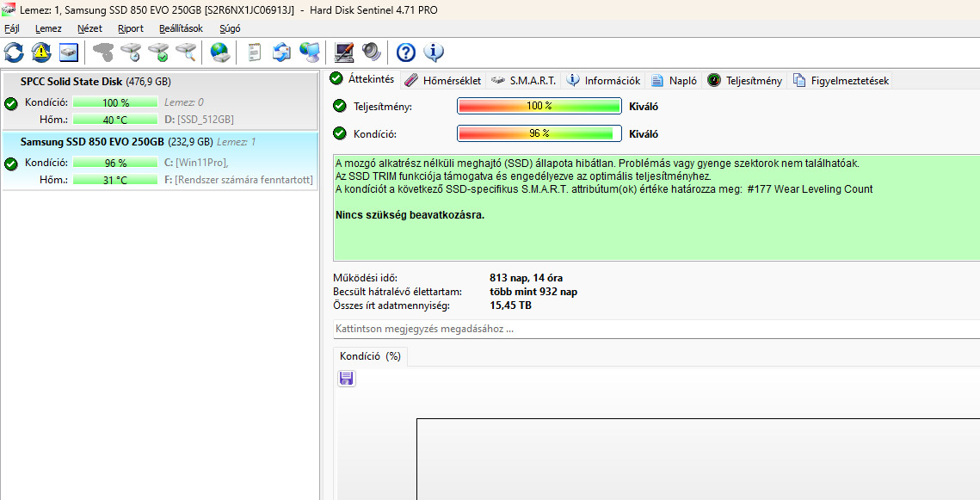This screenshot has height=500, width=980.
Task: Click green check icon next to Teljesítmény
Action: click(x=339, y=106)
